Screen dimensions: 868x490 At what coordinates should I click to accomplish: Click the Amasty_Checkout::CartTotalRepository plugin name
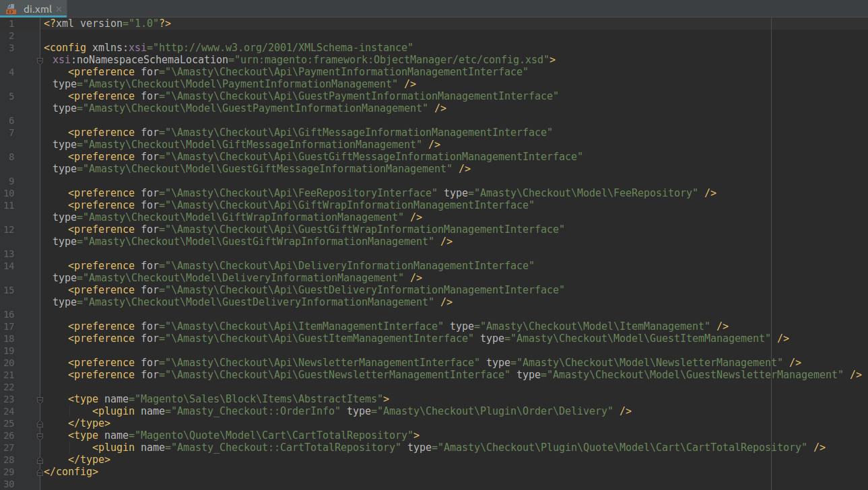point(286,448)
